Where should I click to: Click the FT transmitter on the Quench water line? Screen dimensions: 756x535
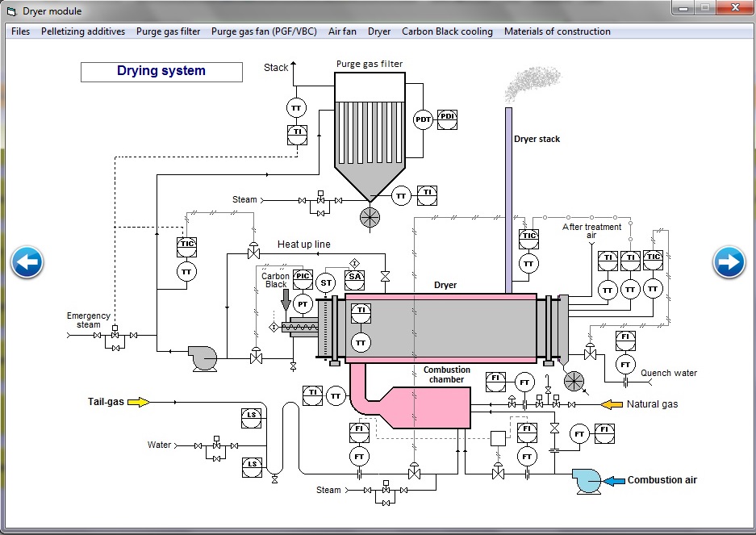point(625,365)
